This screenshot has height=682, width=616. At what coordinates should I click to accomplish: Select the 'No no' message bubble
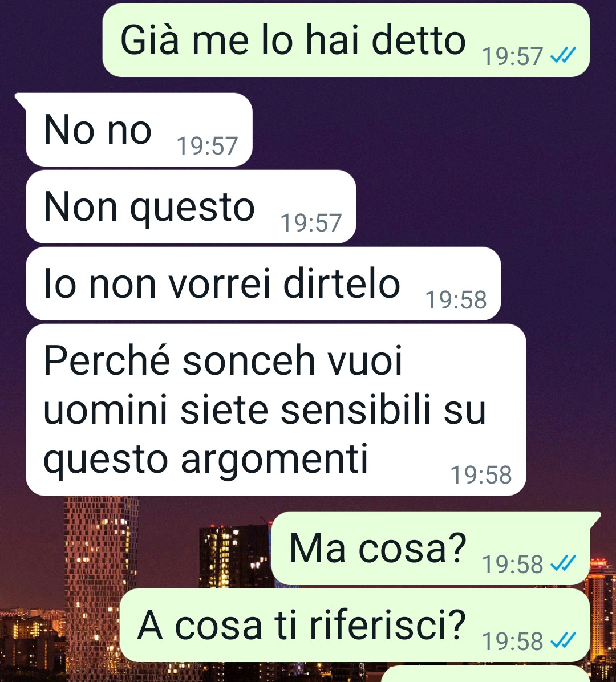click(139, 129)
